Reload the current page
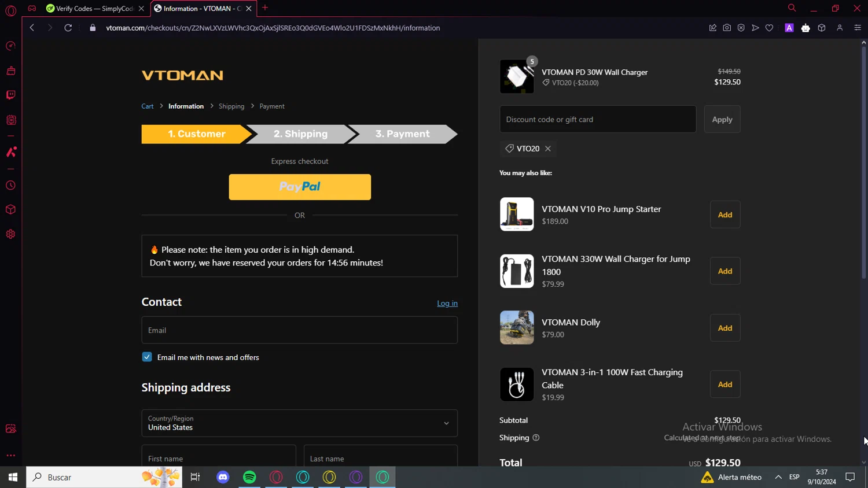This screenshot has width=868, height=488. tap(68, 28)
